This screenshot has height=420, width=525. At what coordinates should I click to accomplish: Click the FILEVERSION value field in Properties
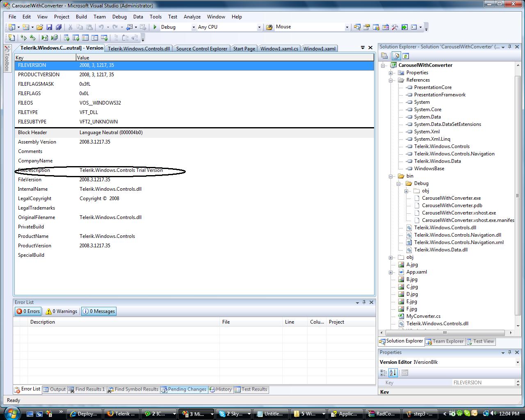point(483,383)
